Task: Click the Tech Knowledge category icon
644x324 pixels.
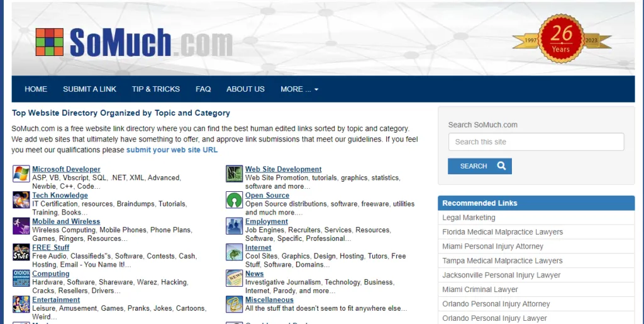Action: [21, 199]
